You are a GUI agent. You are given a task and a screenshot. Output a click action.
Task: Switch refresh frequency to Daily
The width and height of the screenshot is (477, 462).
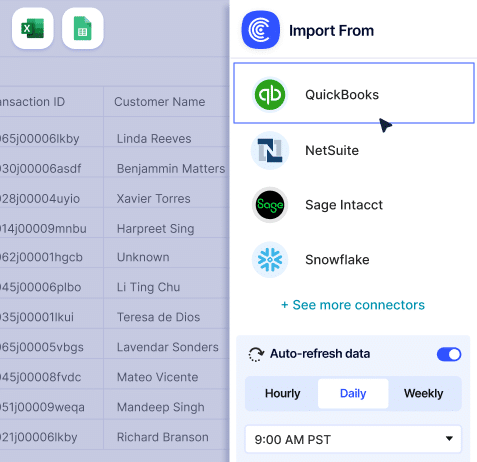(x=353, y=393)
